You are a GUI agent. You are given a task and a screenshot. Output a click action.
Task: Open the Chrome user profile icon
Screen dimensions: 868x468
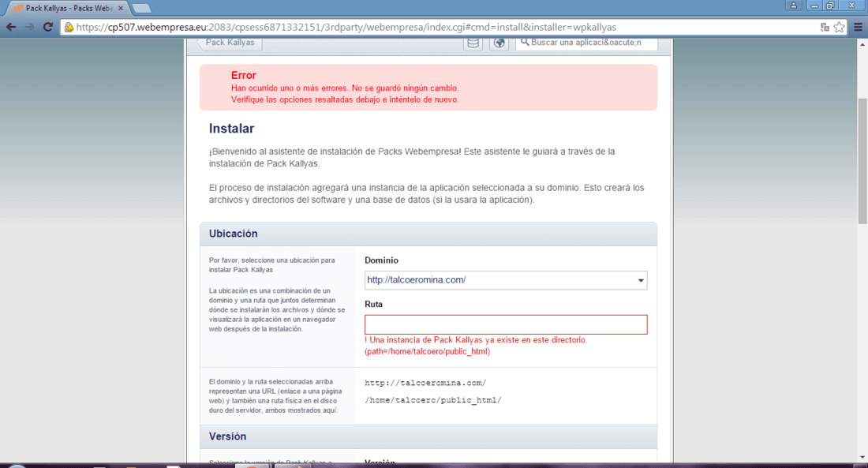793,6
